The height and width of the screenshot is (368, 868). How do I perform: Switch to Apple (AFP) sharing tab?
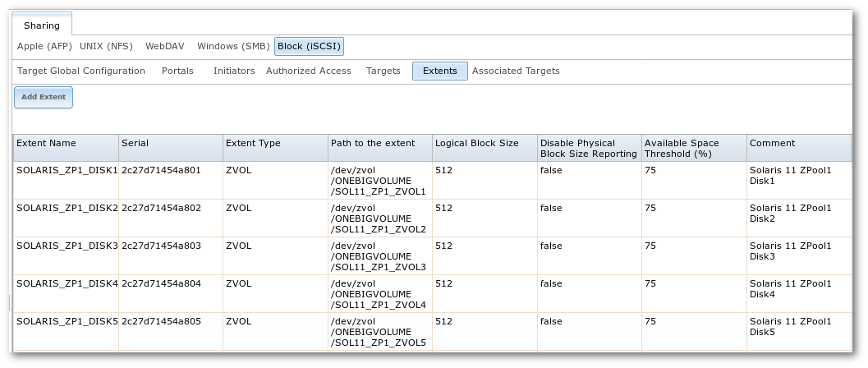click(x=44, y=47)
